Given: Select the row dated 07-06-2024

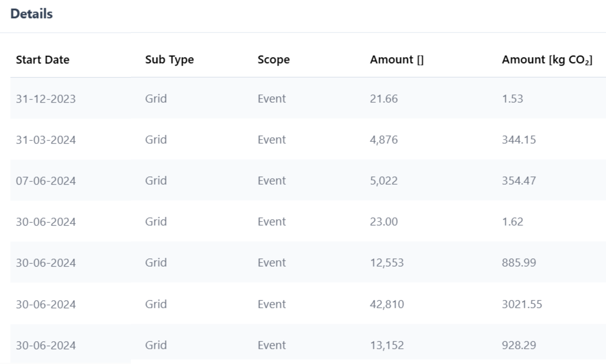Looking at the screenshot, I should [46, 181].
